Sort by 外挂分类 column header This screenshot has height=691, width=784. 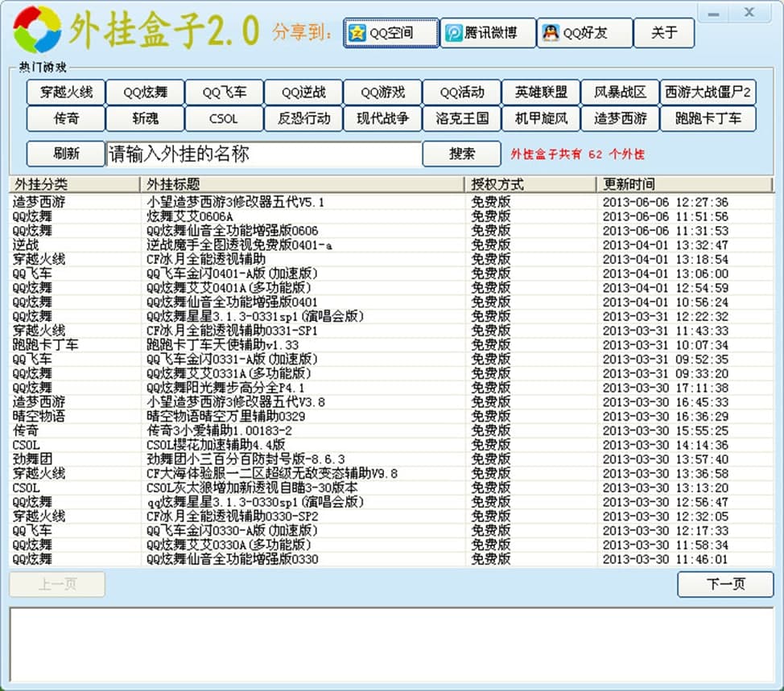coord(74,184)
